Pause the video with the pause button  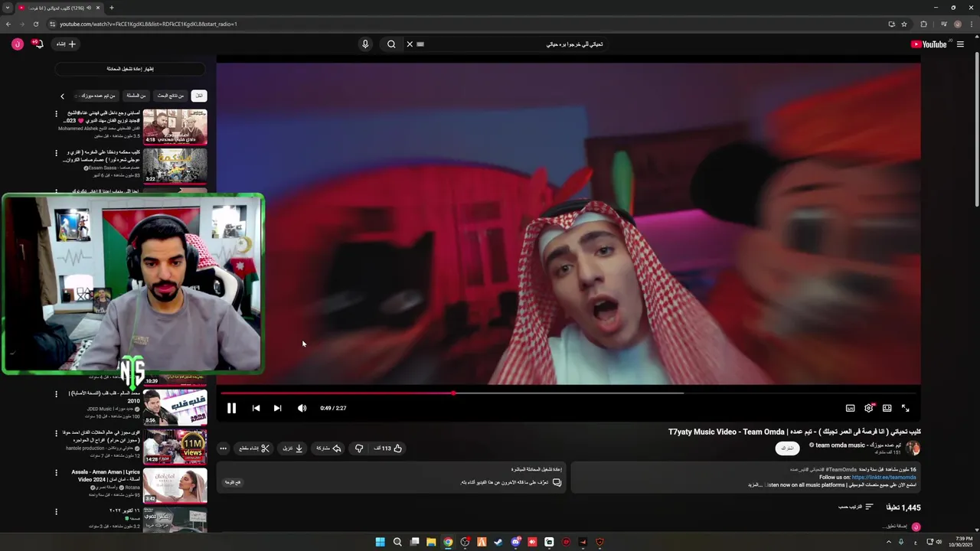[231, 408]
